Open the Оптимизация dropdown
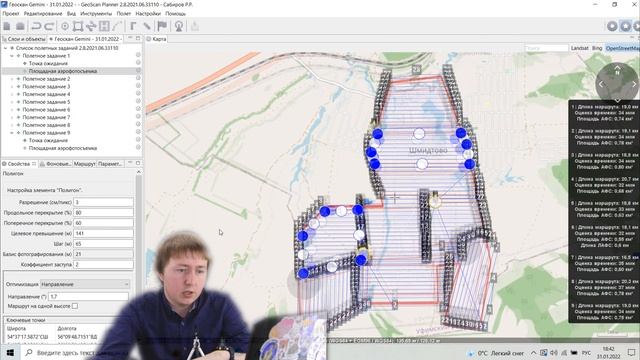The height and width of the screenshot is (360, 640). tap(85, 284)
